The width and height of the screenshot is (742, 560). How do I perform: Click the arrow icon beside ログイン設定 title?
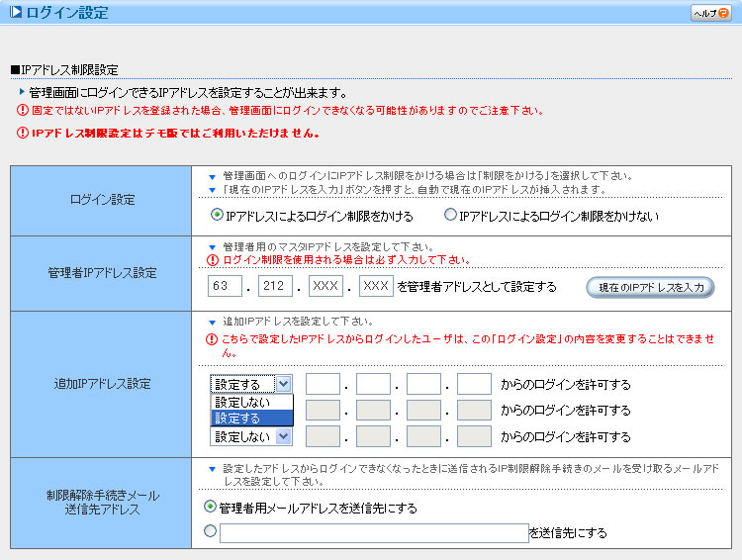(15, 13)
